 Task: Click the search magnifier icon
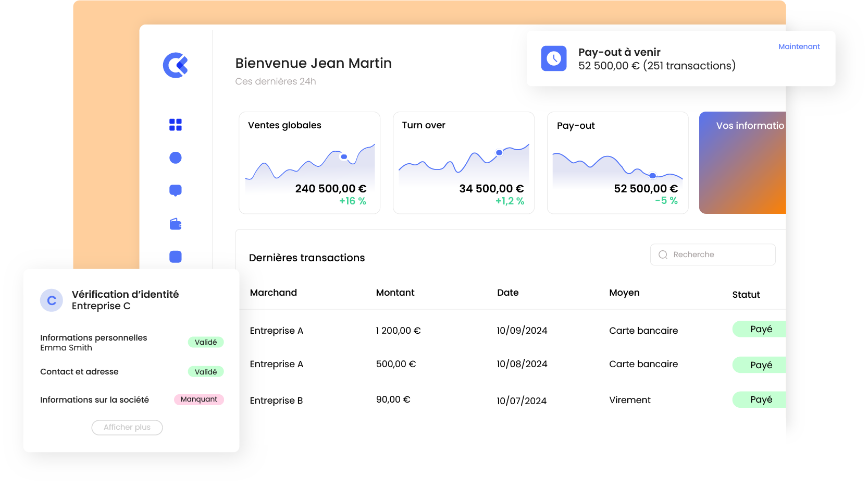tap(663, 254)
